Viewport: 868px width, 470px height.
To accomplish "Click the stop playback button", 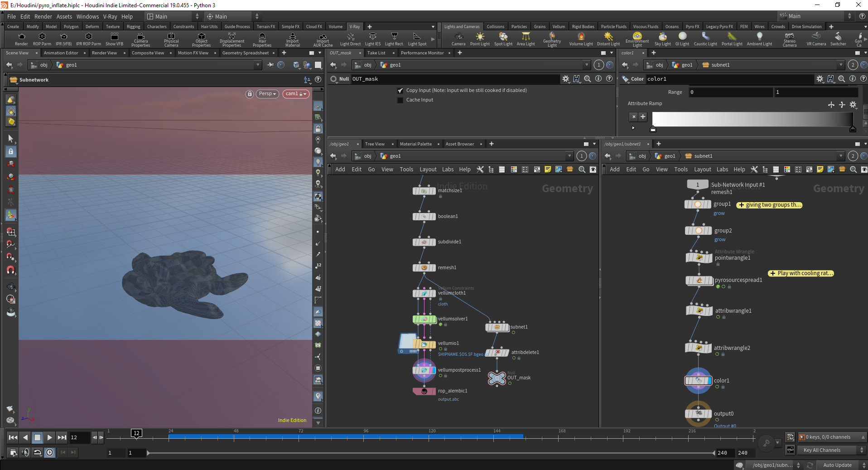I will coord(38,437).
